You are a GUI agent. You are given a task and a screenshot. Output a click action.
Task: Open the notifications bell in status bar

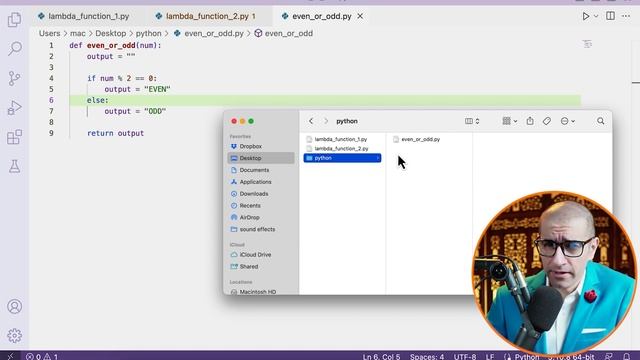(627, 356)
